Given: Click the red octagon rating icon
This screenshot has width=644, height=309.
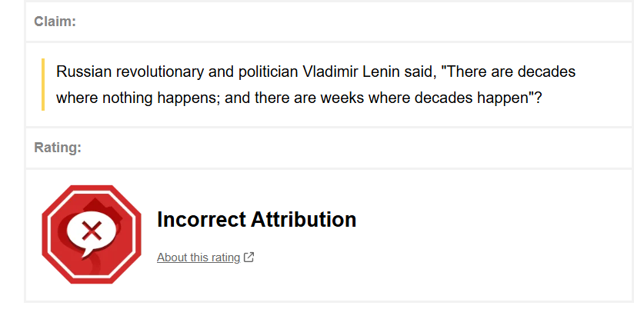Looking at the screenshot, I should tap(92, 233).
